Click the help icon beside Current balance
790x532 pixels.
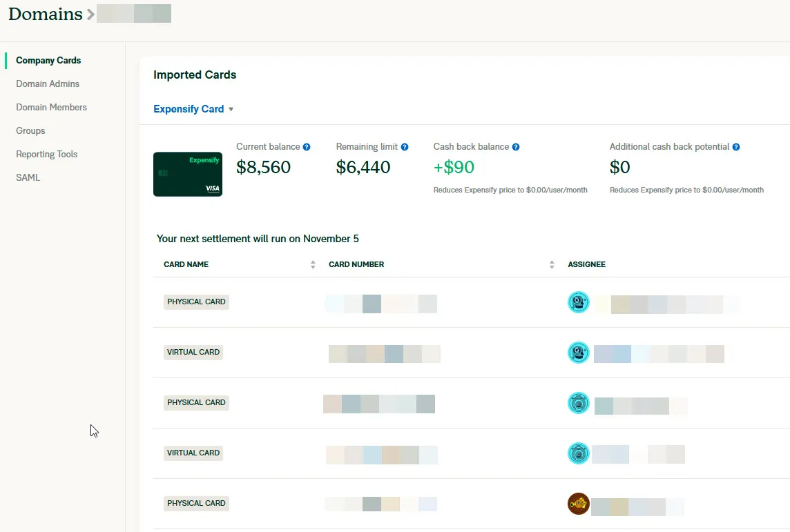pyautogui.click(x=307, y=147)
